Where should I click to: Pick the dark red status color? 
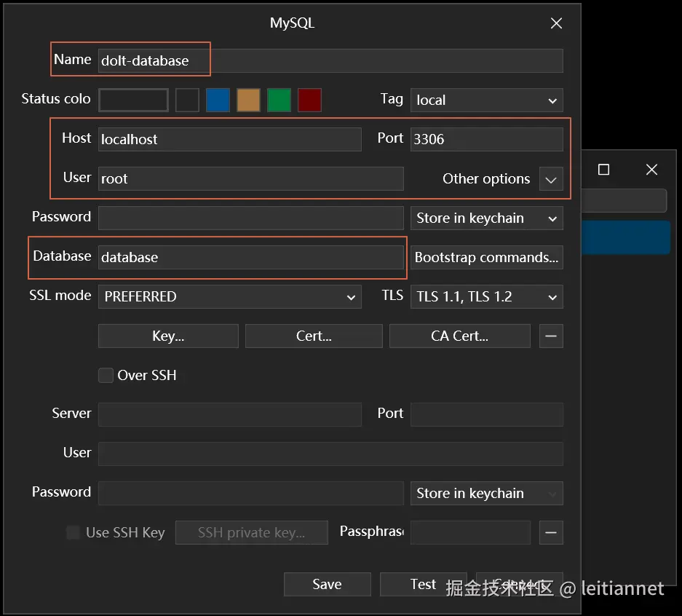click(x=309, y=100)
